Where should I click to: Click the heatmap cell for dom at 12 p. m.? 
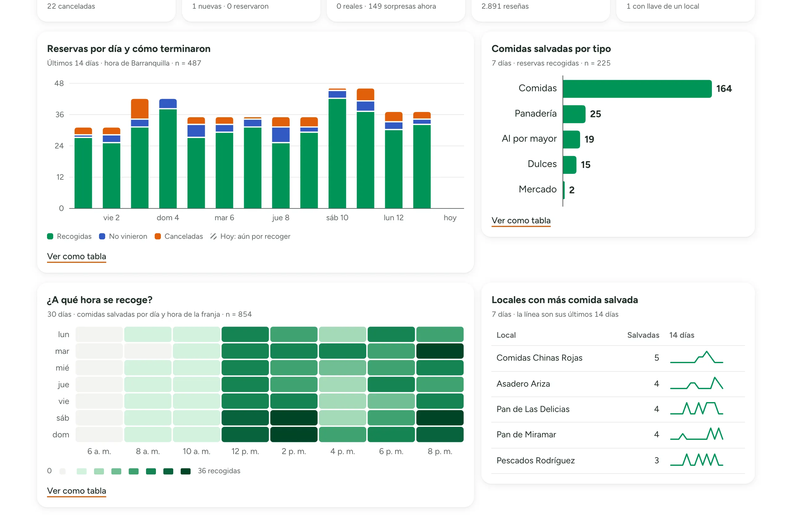tap(245, 435)
